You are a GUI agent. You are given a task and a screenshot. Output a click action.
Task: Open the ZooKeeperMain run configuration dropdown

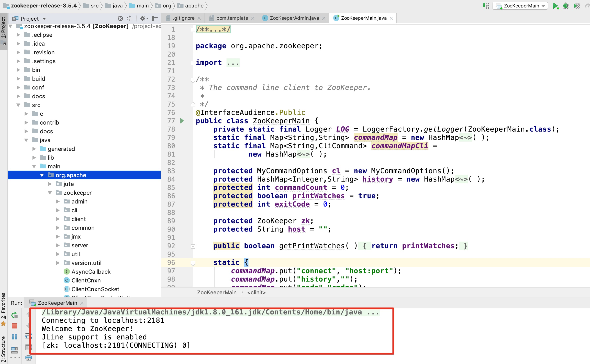coord(520,6)
